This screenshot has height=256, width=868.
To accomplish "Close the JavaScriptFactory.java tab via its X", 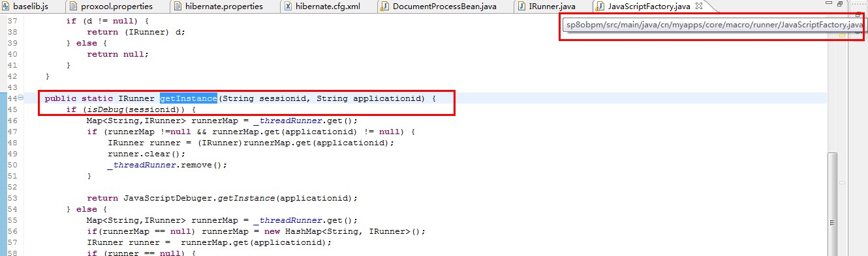I will tap(699, 6).
